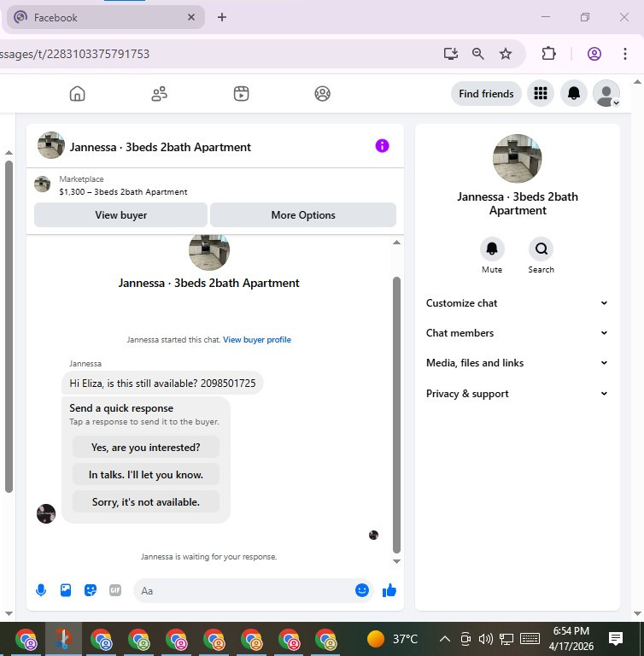This screenshot has width=644, height=656.
Task: Choose a GIF icon
Action: point(115,590)
